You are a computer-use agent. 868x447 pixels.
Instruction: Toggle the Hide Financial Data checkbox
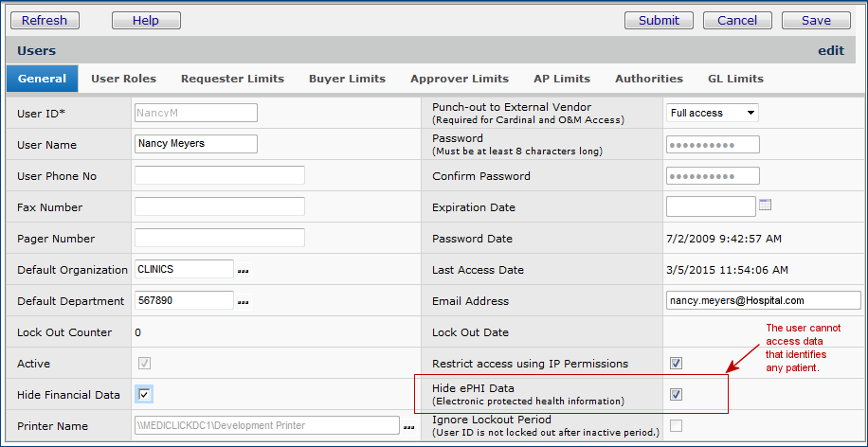(145, 394)
